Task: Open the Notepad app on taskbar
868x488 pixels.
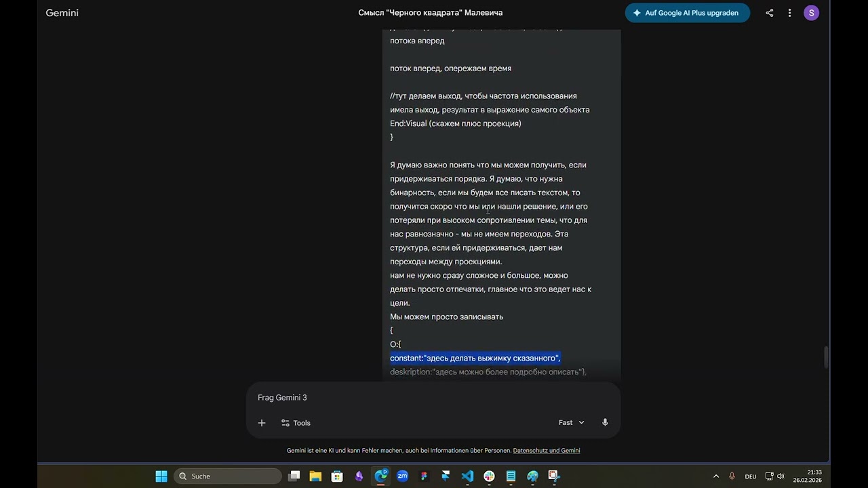Action: click(x=511, y=476)
